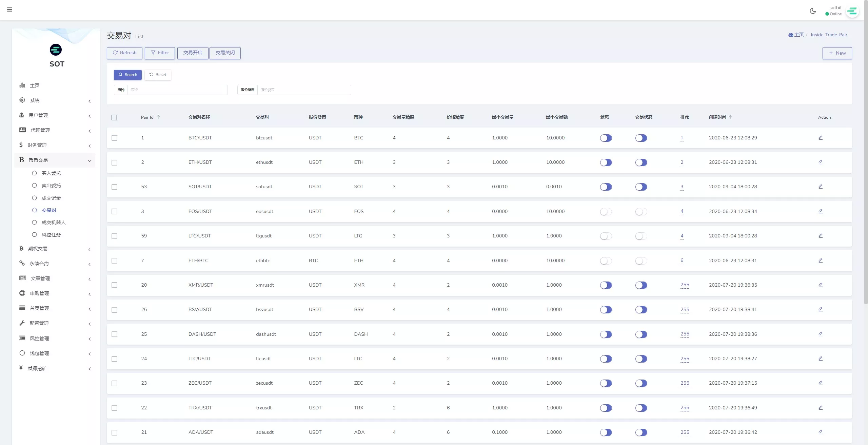Open 买入委托 submenu item
The image size is (868, 445).
click(x=51, y=173)
